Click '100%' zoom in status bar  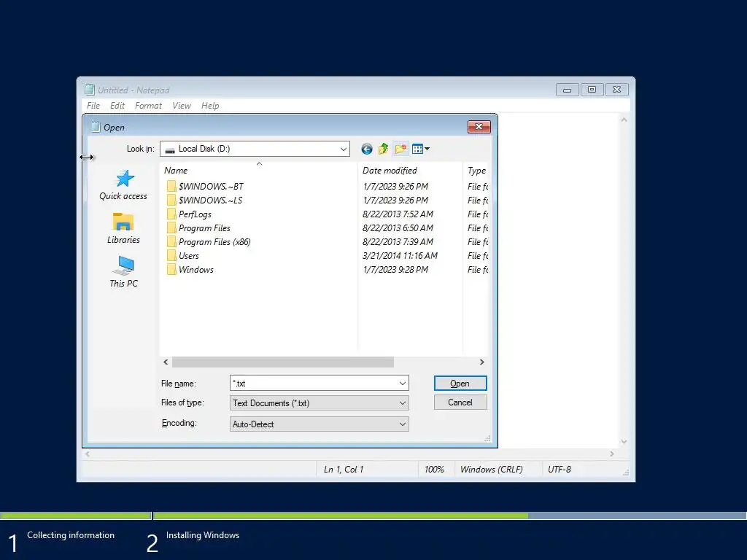tap(434, 470)
